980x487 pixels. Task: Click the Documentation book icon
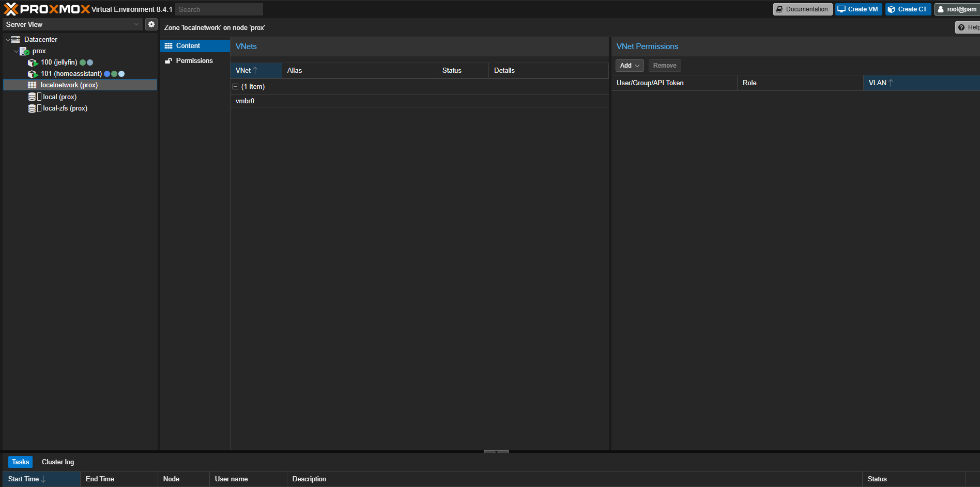tap(779, 9)
